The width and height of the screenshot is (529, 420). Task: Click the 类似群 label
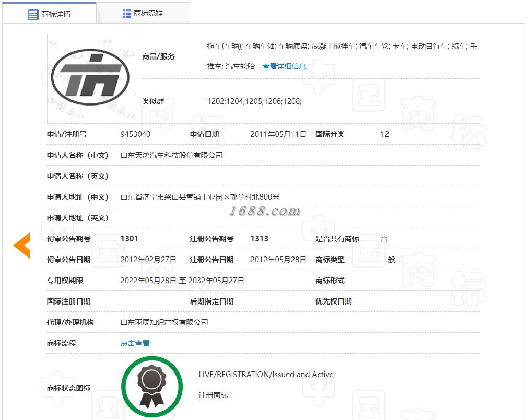point(153,101)
